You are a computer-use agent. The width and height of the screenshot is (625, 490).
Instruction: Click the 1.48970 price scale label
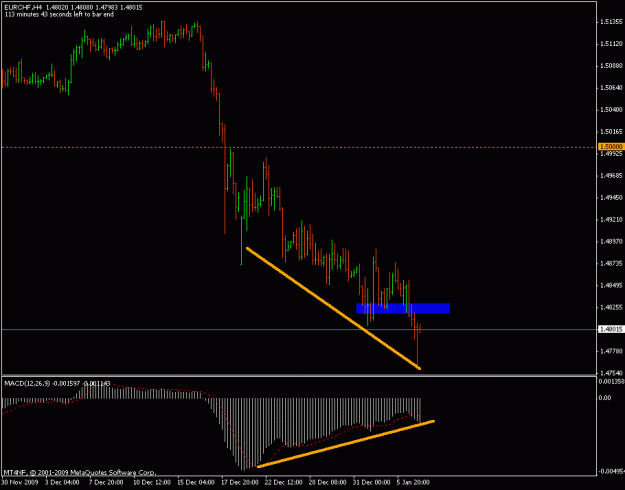point(610,241)
